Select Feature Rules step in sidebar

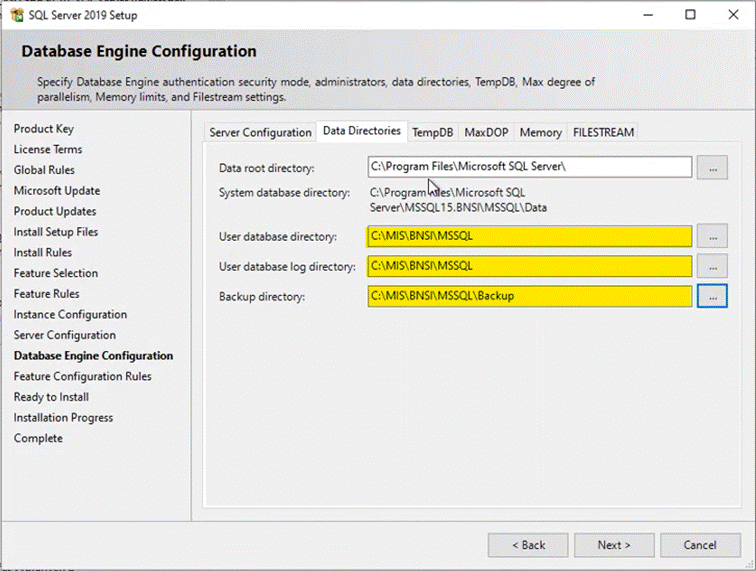pyautogui.click(x=46, y=294)
